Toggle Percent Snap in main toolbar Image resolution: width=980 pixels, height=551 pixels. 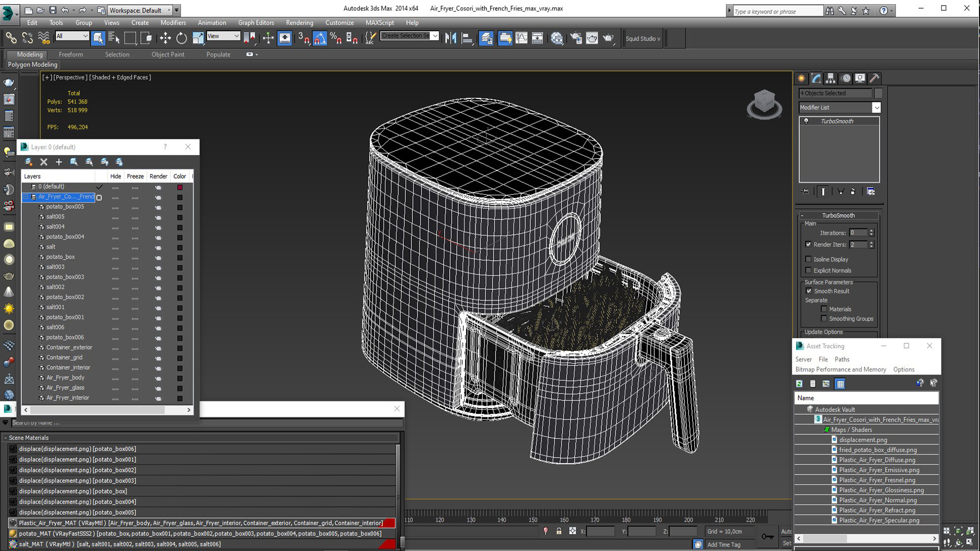[335, 38]
